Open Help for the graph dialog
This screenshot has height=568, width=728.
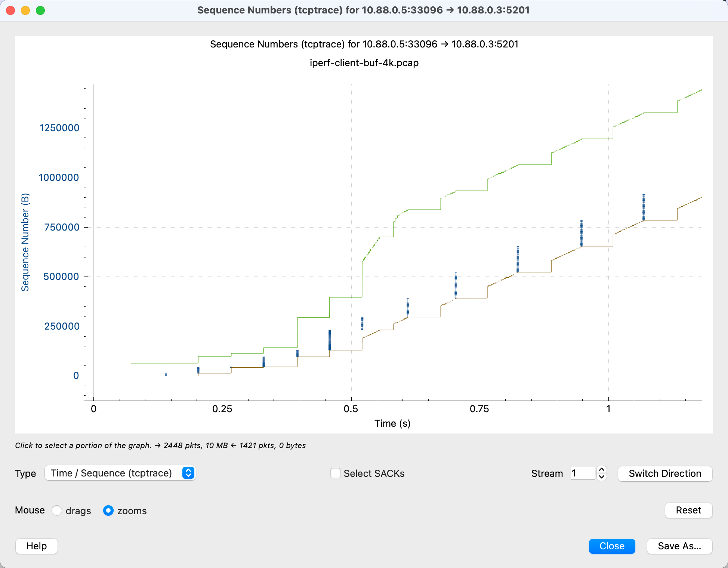37,546
